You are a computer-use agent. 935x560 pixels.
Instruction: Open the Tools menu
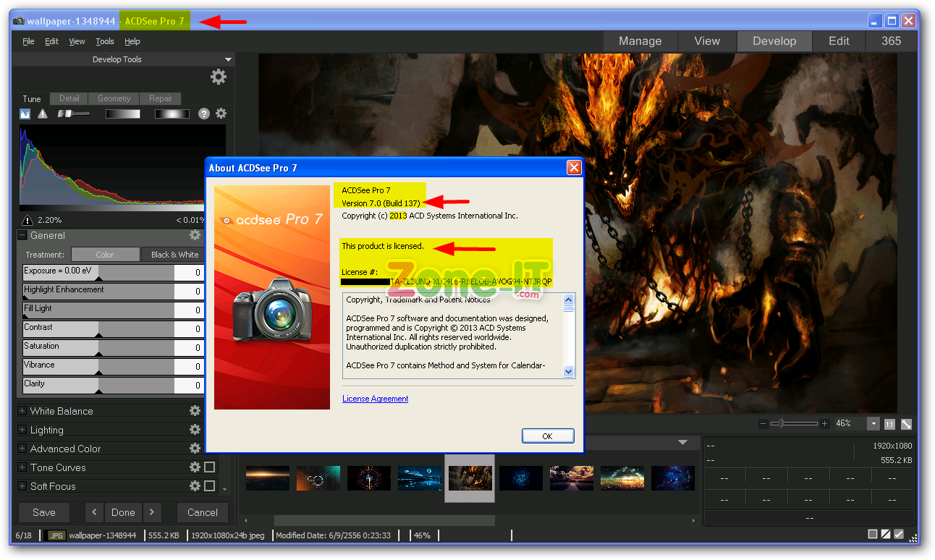[105, 42]
